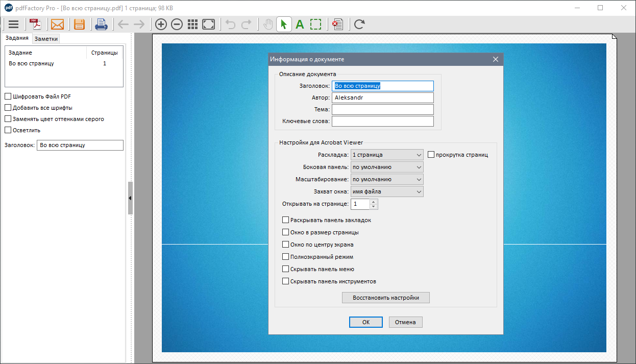Select the Во всю страницу job row
This screenshot has height=364, width=636.
[x=64, y=63]
